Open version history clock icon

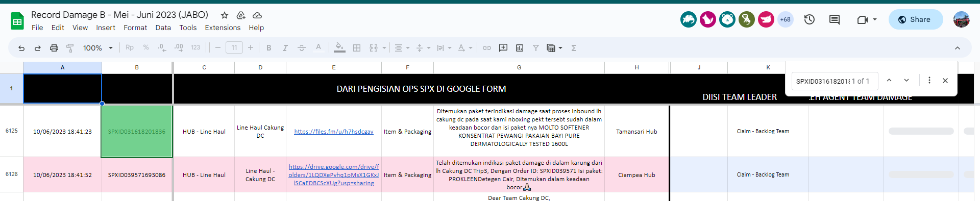click(810, 19)
